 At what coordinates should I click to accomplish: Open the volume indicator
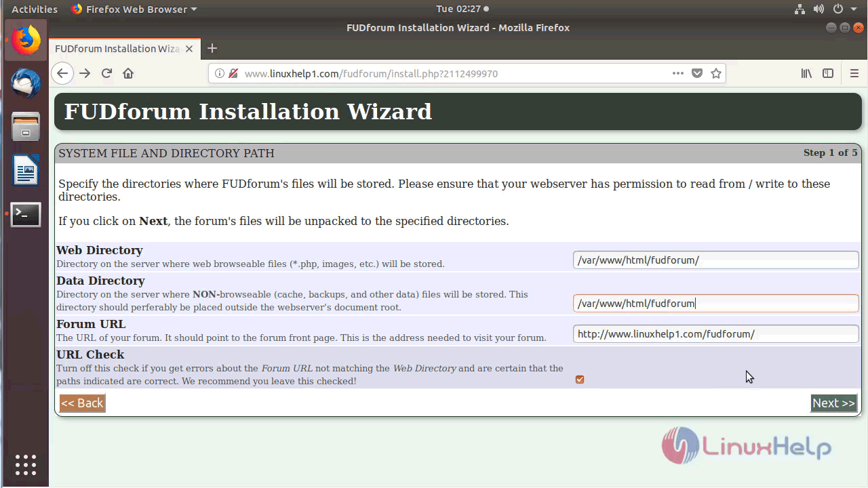click(x=818, y=9)
